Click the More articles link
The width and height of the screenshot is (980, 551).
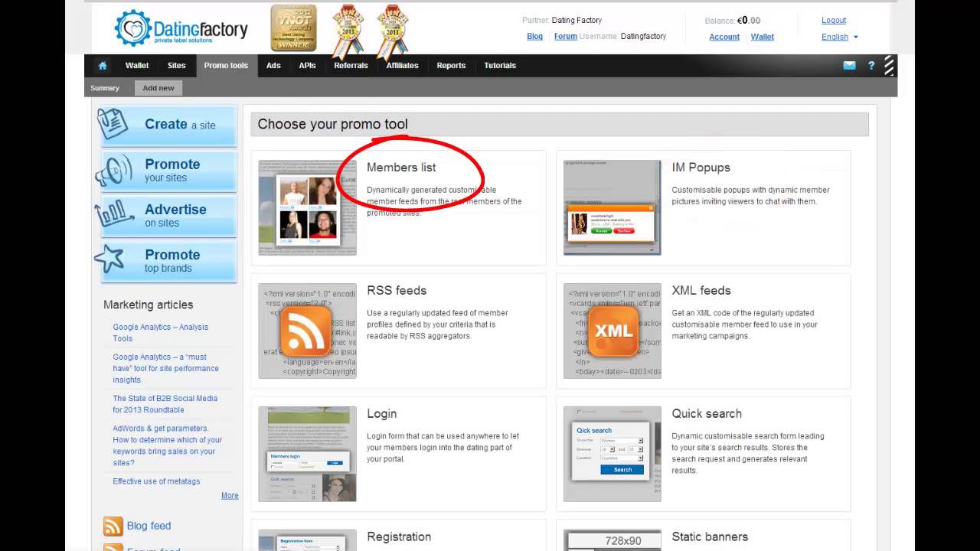(x=230, y=496)
